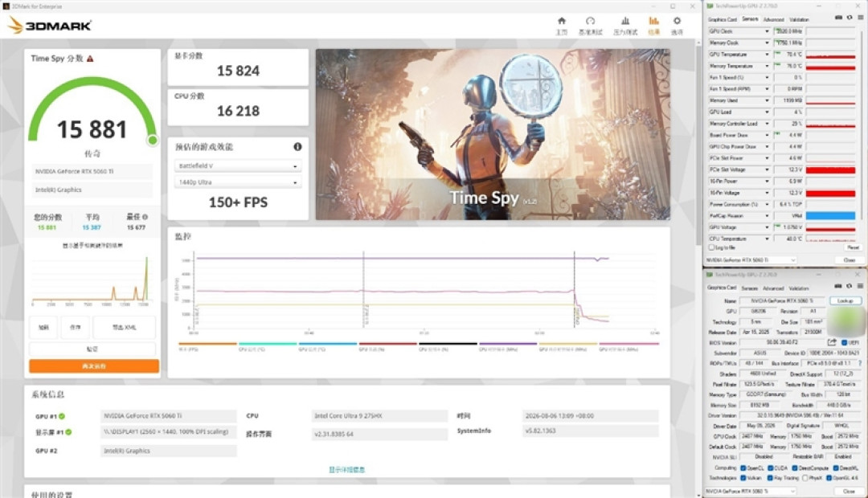Open the Battlefield V game dropdown
Viewport: 868px width, 498px height.
click(x=238, y=165)
